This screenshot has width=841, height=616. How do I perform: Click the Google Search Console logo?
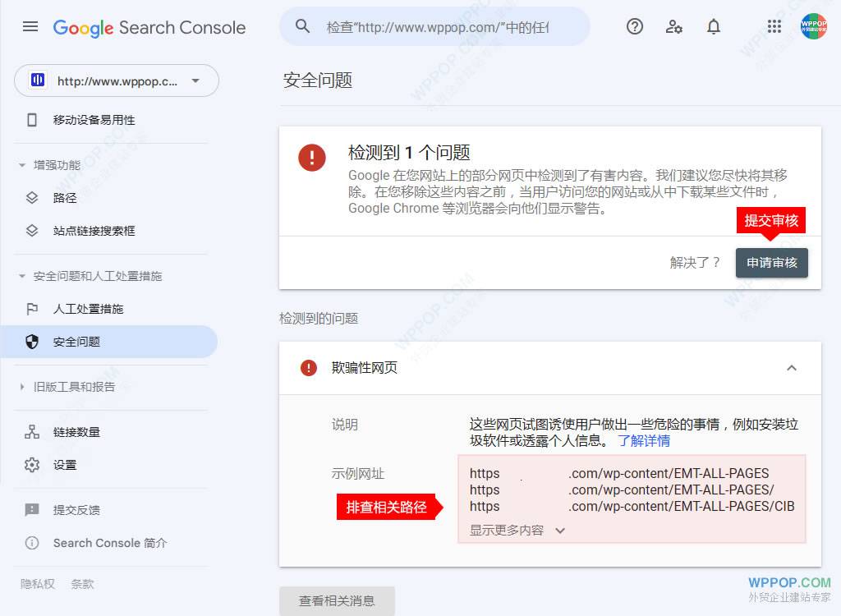149,28
